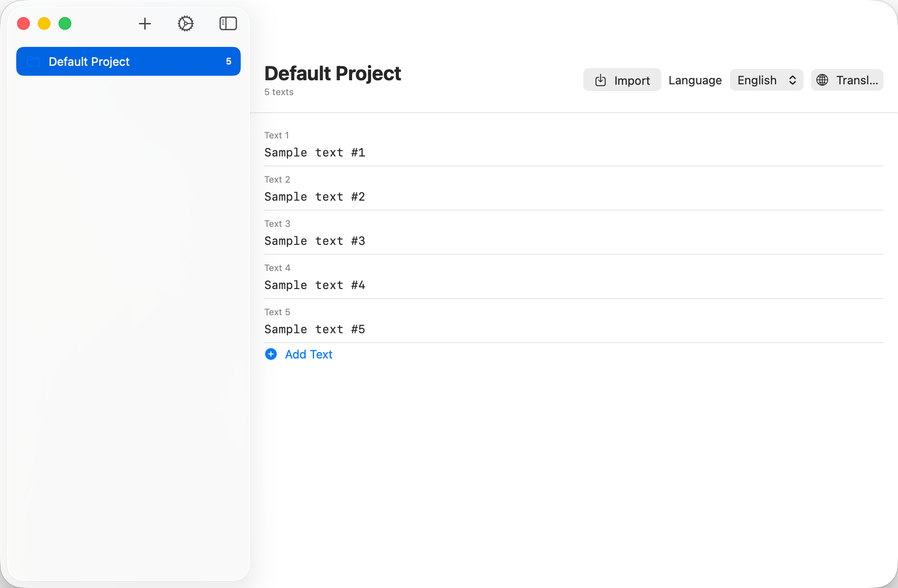898x588 pixels.
Task: Click the Import download icon
Action: coord(600,80)
